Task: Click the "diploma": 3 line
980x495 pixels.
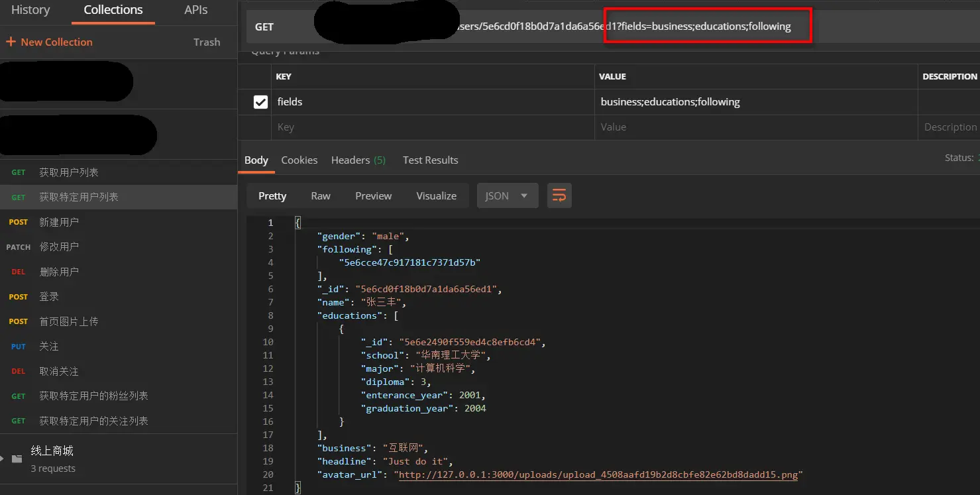Action: 396,382
